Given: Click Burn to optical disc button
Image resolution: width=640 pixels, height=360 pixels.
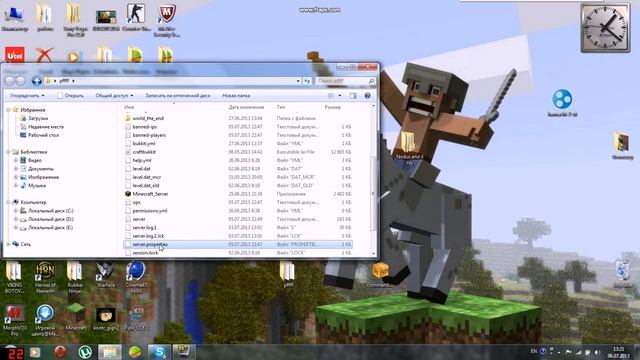Looking at the screenshot, I should (x=178, y=96).
